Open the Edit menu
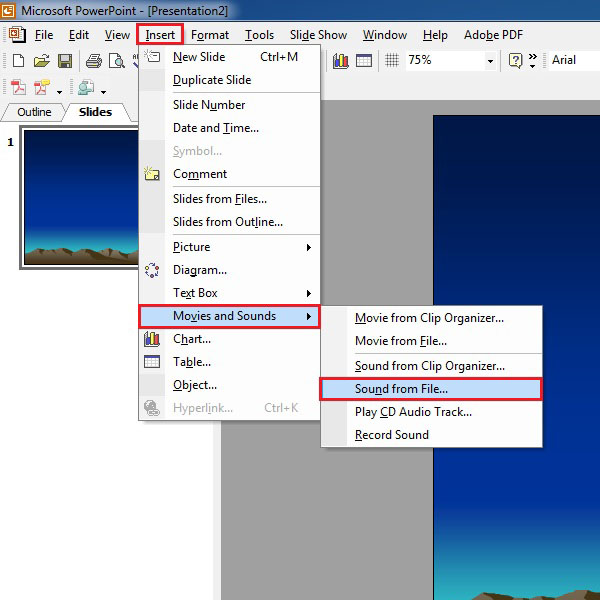 coord(78,35)
